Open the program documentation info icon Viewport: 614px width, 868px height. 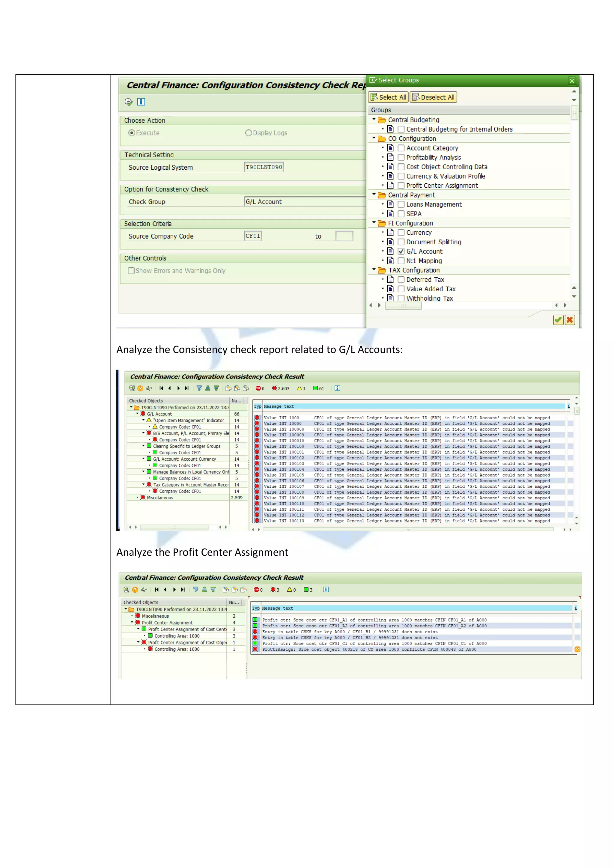coord(141,102)
